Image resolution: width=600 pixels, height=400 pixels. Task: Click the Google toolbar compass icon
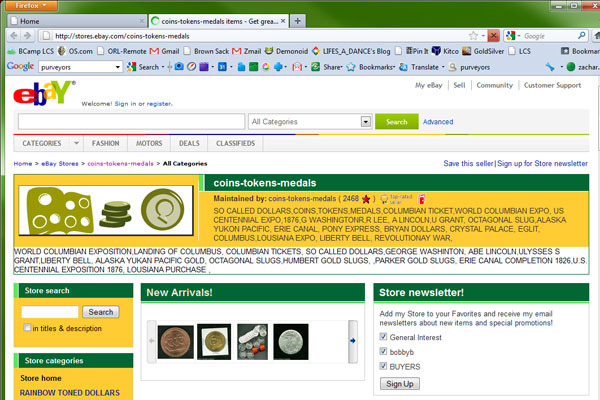coord(191,67)
